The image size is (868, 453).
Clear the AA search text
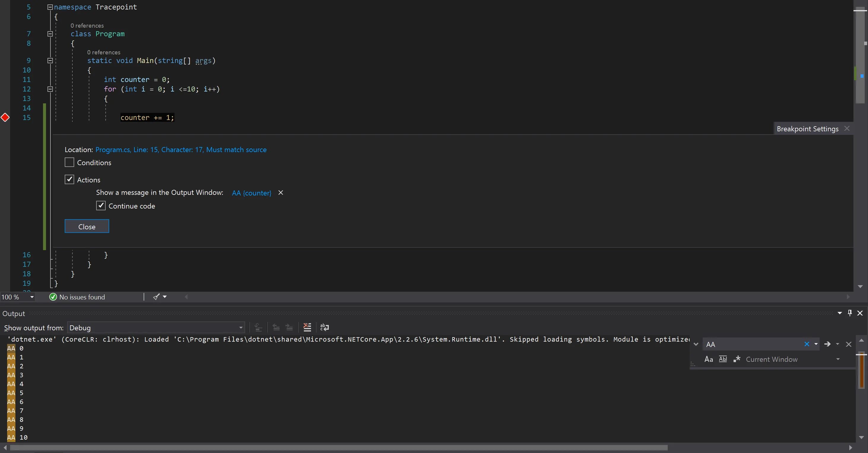806,344
